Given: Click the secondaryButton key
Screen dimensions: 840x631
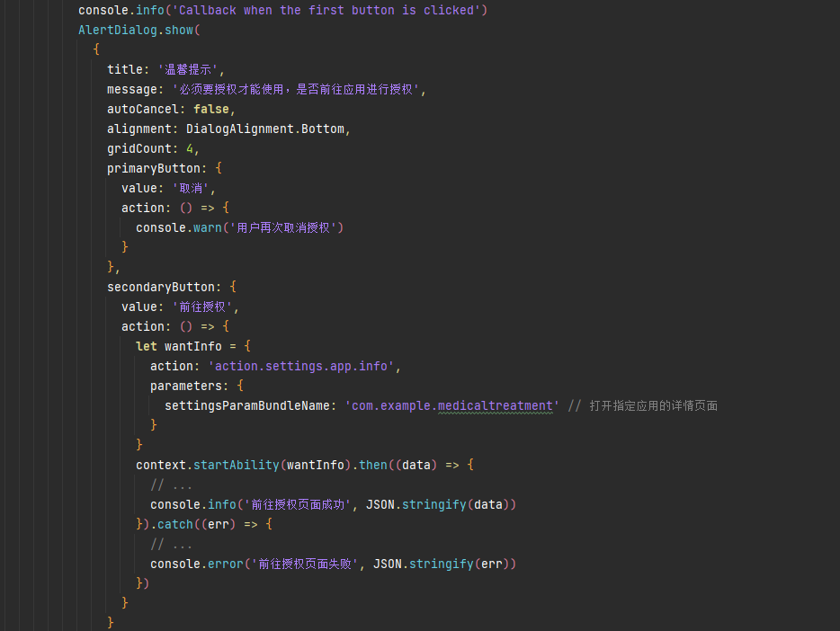Looking at the screenshot, I should coord(161,288).
